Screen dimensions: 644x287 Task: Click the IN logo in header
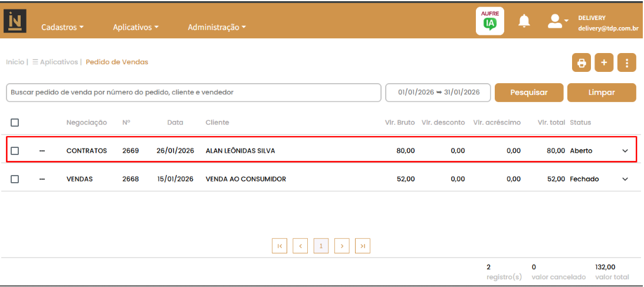[x=15, y=21]
